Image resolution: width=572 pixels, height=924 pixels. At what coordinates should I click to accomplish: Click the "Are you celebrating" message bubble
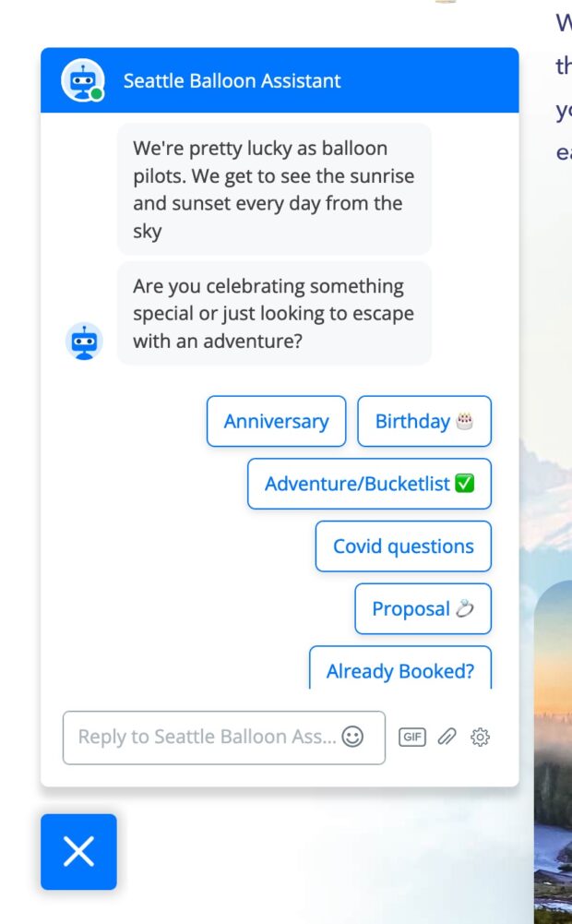(x=274, y=313)
